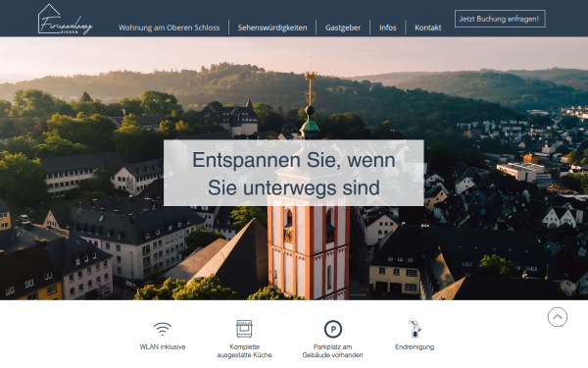Click the 'Parkplatz am Gebäude vorhanden' text

coord(332,351)
